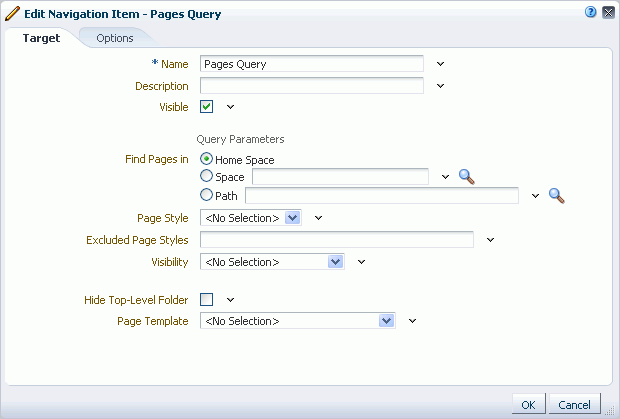Click the Cancel button
The image size is (620, 419).
pyautogui.click(x=575, y=404)
